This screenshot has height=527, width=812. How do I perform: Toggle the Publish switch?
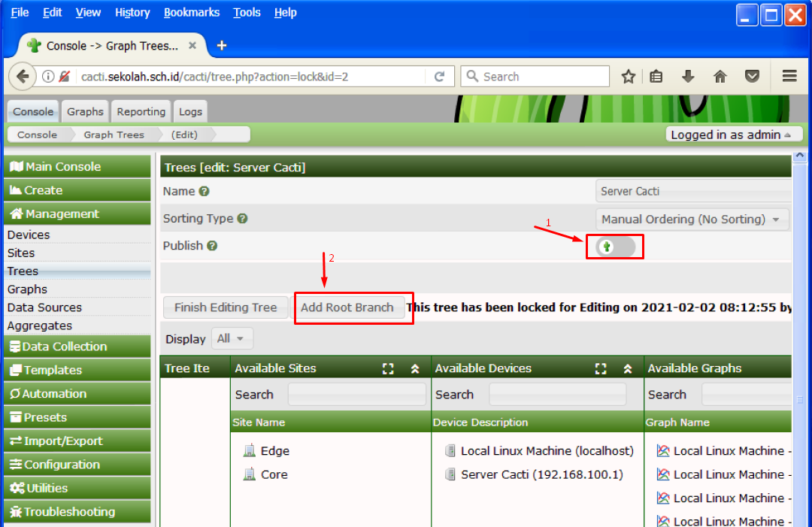pos(615,247)
